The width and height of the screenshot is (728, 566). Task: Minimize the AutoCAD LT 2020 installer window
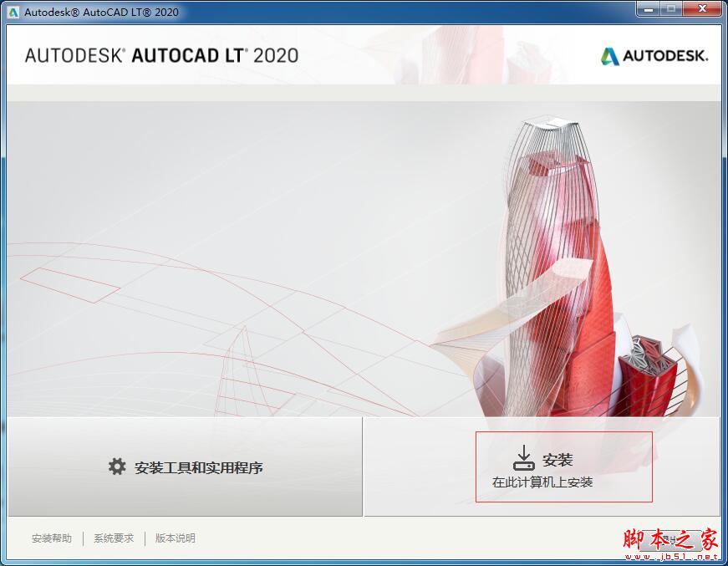[x=649, y=9]
